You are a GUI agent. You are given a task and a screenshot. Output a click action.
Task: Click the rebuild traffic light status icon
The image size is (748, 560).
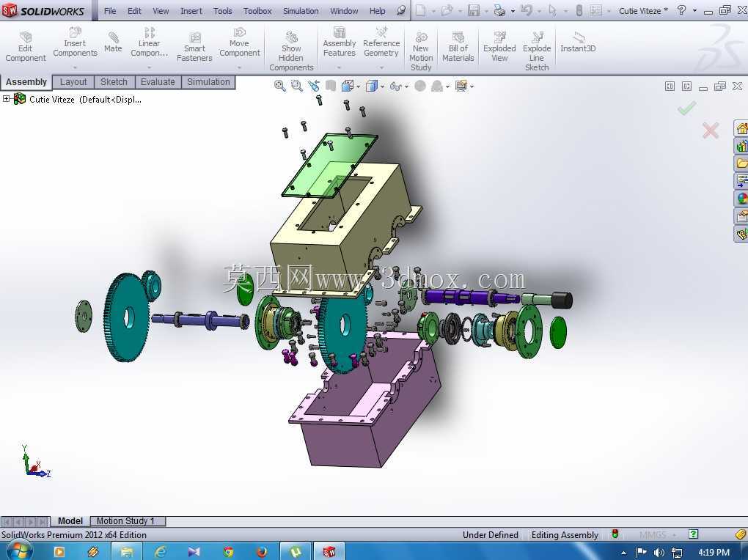(615, 534)
